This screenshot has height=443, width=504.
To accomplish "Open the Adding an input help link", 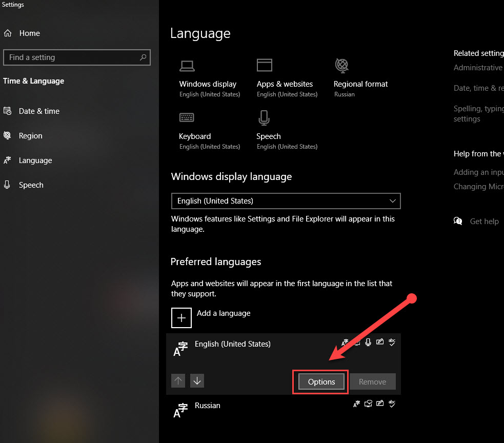I will point(478,172).
